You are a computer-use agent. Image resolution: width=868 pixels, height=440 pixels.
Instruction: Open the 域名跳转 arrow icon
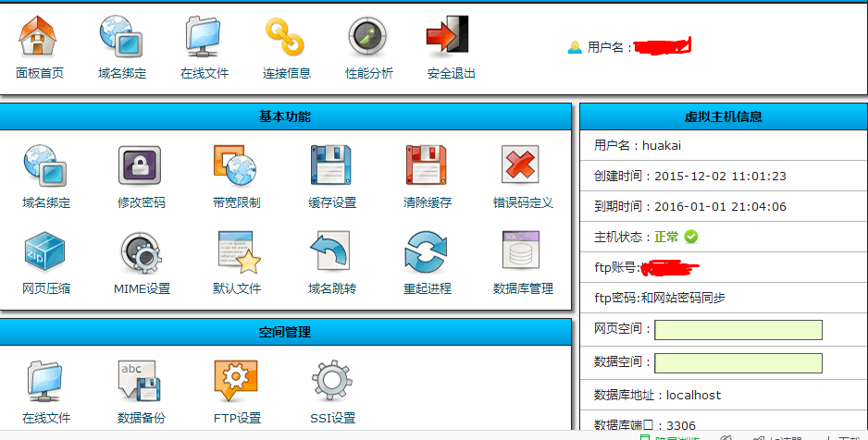tap(330, 251)
